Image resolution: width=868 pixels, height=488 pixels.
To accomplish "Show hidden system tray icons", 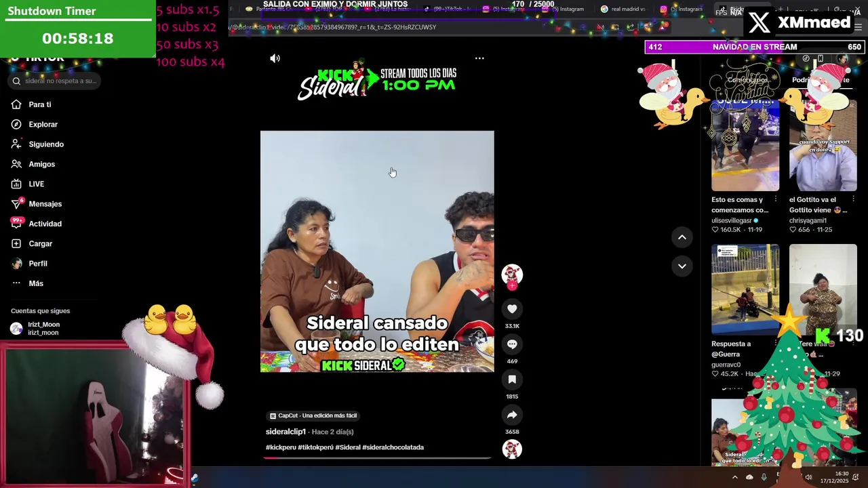I will [734, 477].
